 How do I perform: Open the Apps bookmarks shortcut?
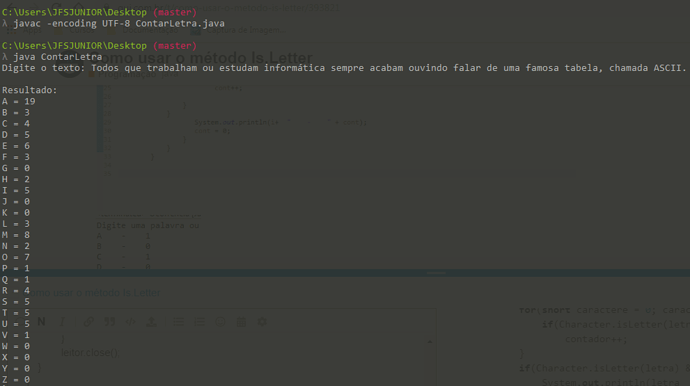(x=26, y=31)
